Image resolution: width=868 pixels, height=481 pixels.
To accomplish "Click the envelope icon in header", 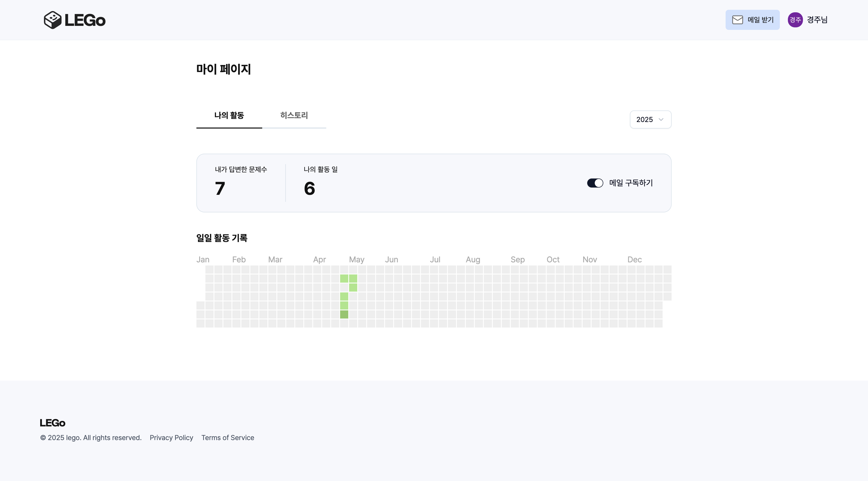I will coord(737,20).
